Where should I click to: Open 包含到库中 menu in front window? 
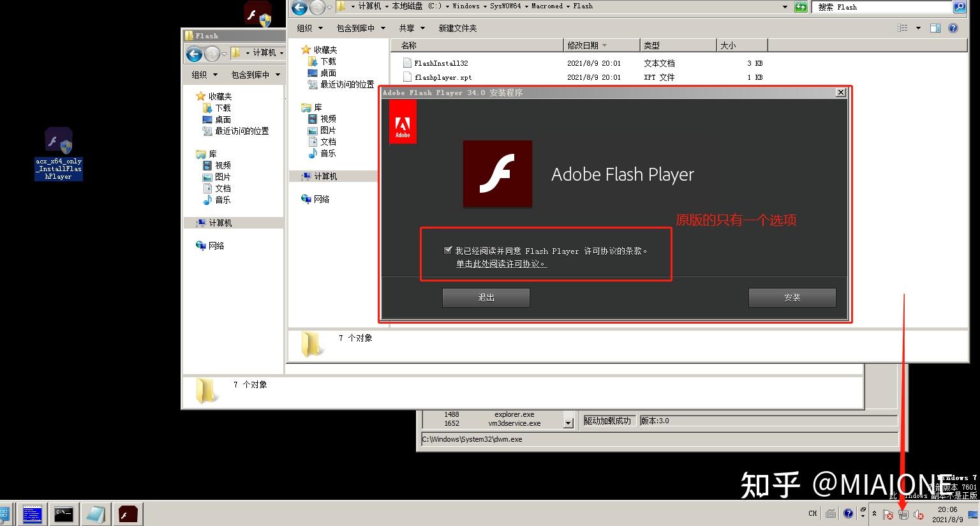[360, 28]
